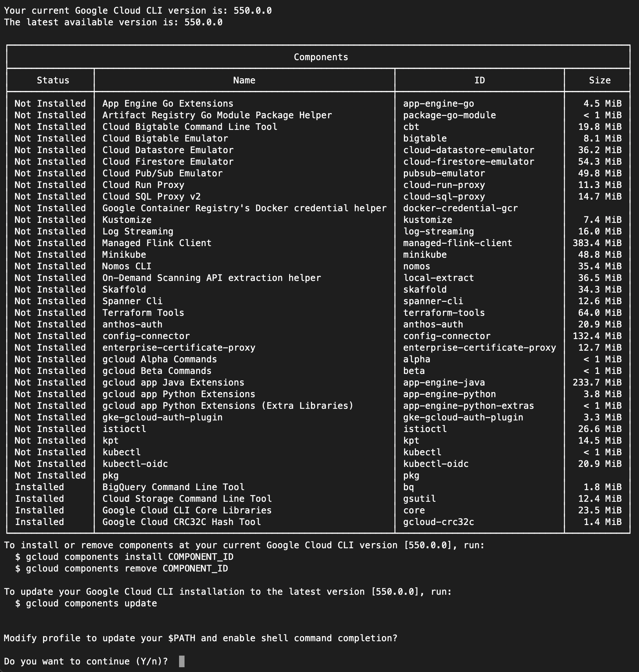Click 'app-engine-java' ID text
Image resolution: width=639 pixels, height=672 pixels.
444,382
